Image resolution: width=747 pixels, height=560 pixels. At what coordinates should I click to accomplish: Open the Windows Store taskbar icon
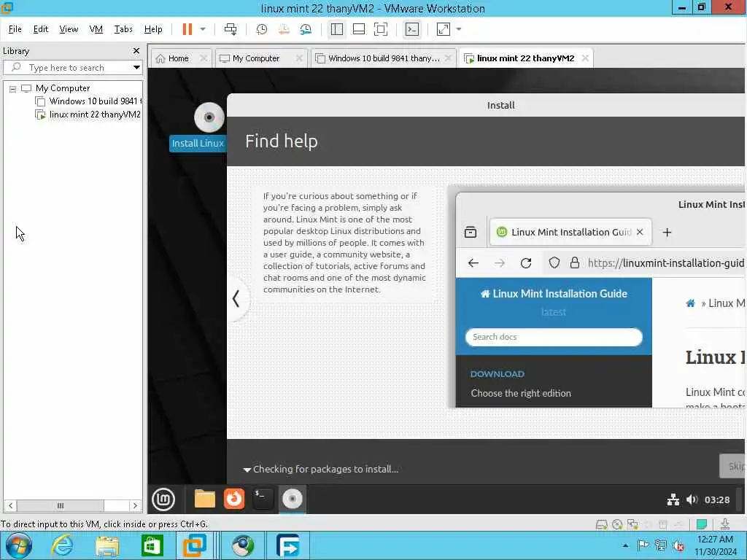click(152, 545)
